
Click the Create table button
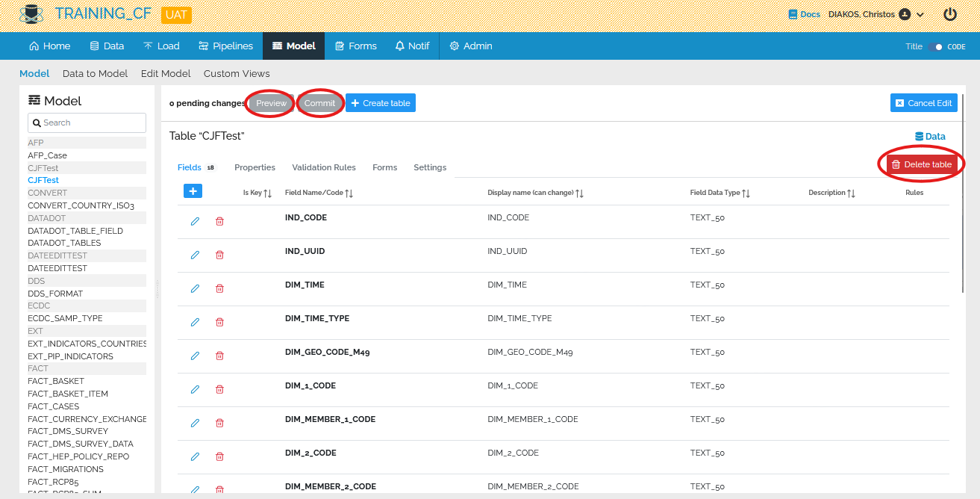pyautogui.click(x=380, y=103)
